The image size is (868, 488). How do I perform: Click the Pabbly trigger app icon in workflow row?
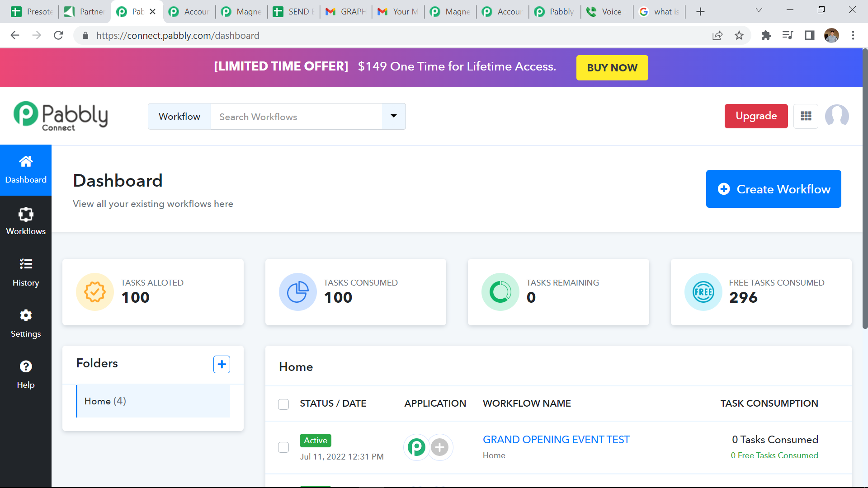(416, 447)
